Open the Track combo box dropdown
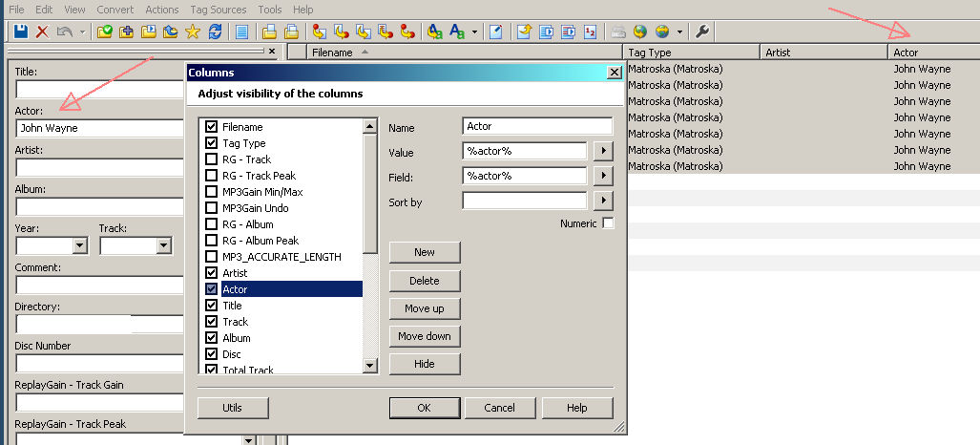980x445 pixels. point(164,246)
